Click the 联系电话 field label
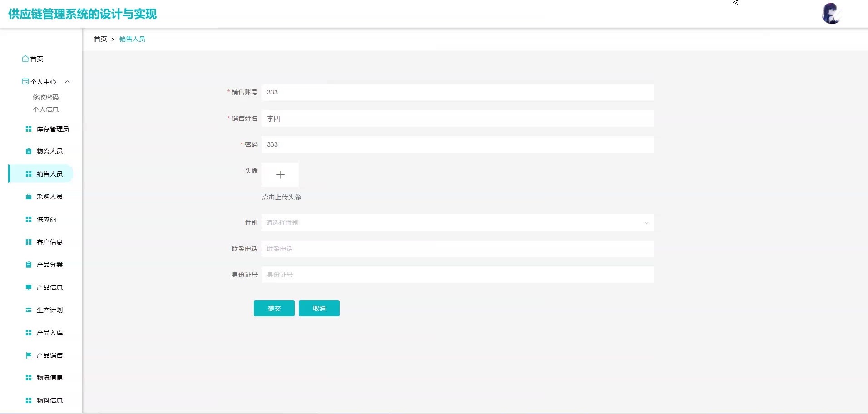The width and height of the screenshot is (868, 414). [x=245, y=249]
